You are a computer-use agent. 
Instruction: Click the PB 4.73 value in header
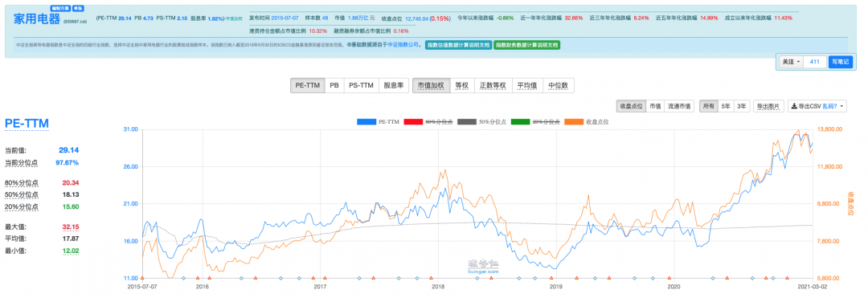tap(148, 18)
